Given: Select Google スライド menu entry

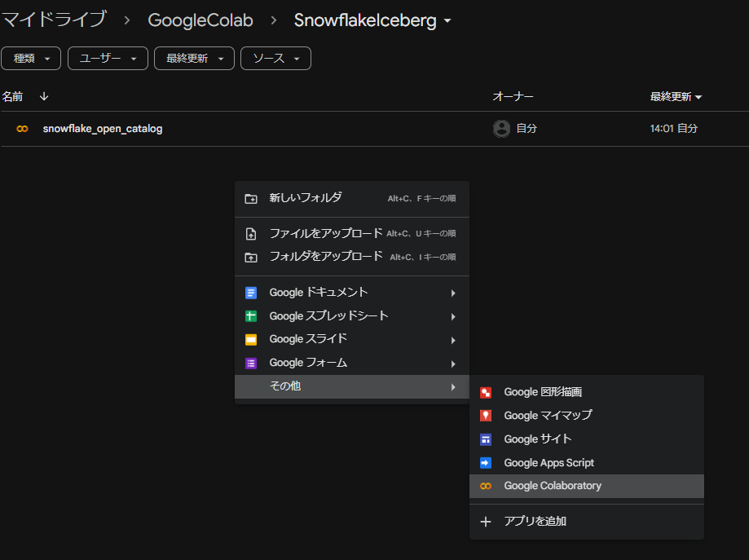Looking at the screenshot, I should click(352, 339).
